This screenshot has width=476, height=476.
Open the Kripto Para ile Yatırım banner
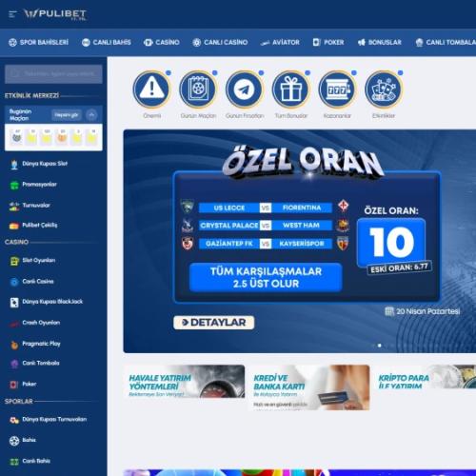coord(425,377)
